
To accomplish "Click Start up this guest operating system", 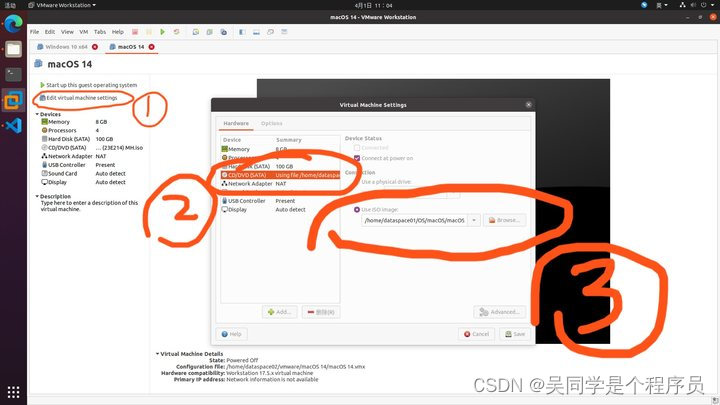I will click(89, 85).
